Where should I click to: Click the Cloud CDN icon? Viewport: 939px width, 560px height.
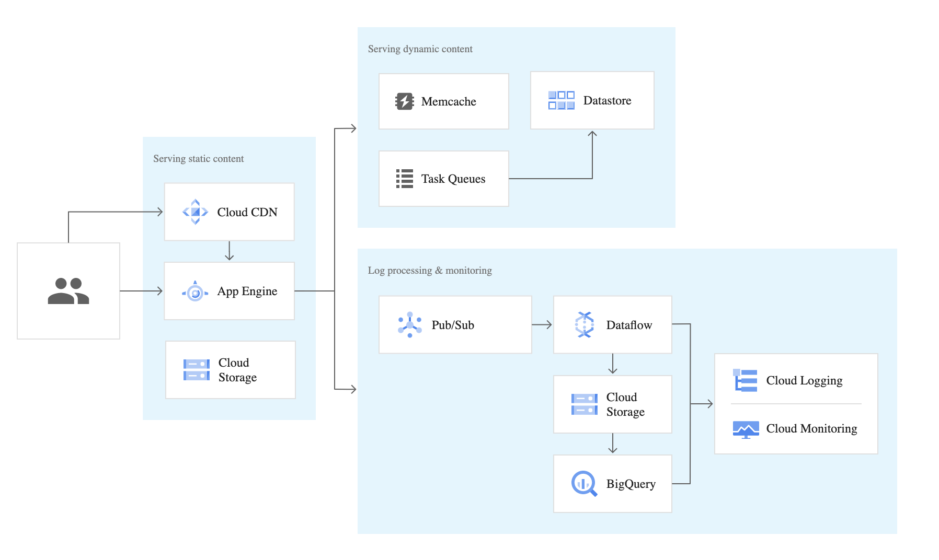click(x=195, y=212)
